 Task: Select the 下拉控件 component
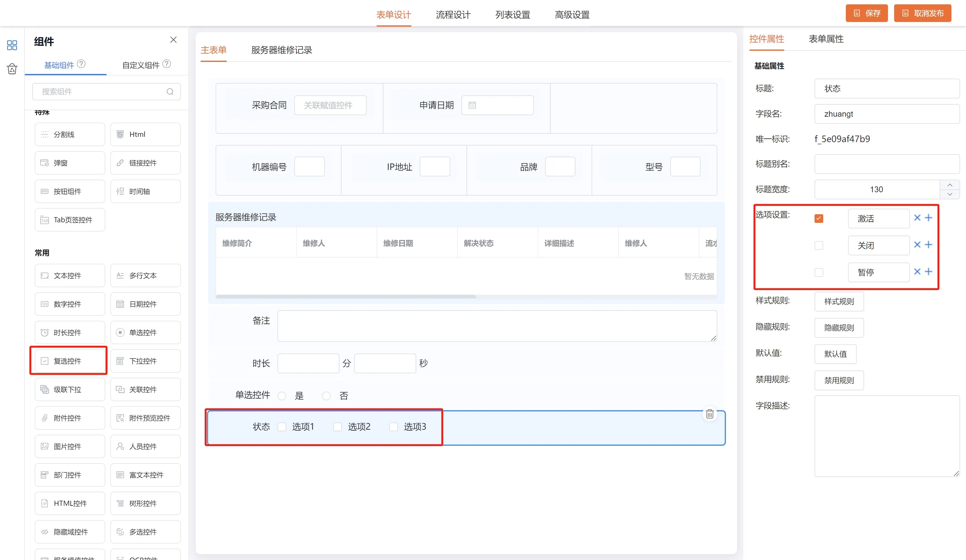145,361
